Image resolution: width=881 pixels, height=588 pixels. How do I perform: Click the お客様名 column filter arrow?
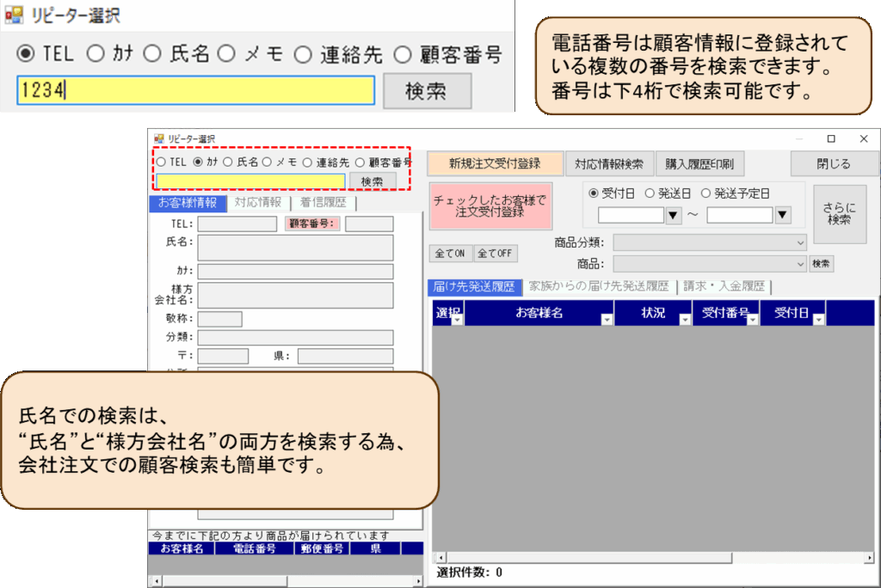[607, 319]
